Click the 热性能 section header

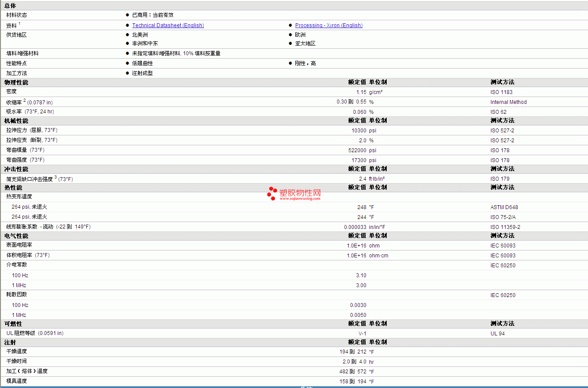13,188
